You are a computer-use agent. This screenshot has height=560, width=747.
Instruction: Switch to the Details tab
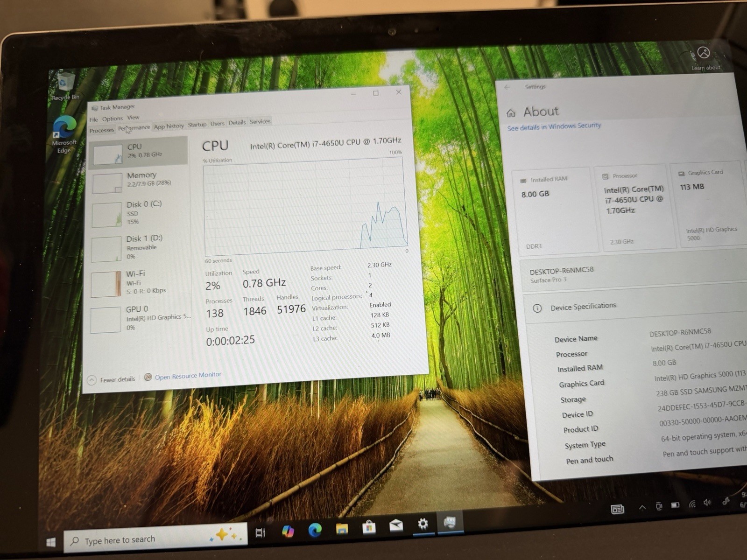coord(237,123)
